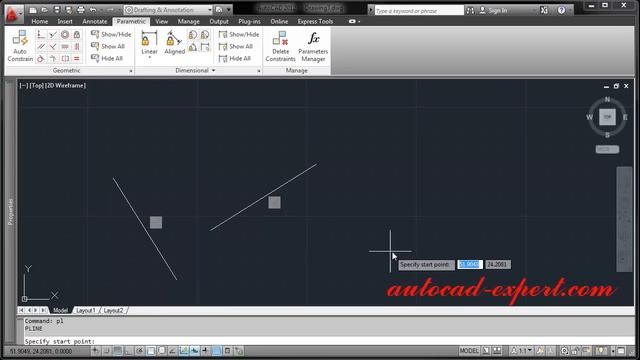Click Sign In button

point(493,10)
